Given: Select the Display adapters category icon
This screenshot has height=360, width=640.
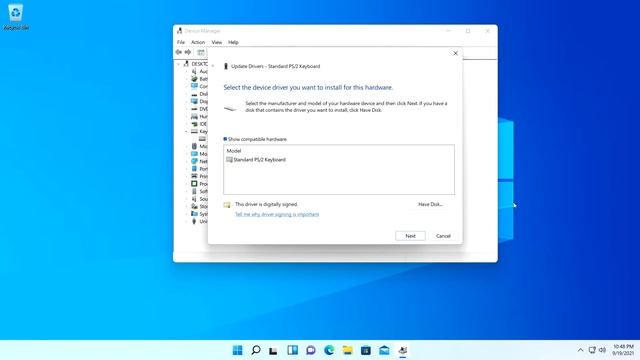Looking at the screenshot, I should pos(194,101).
